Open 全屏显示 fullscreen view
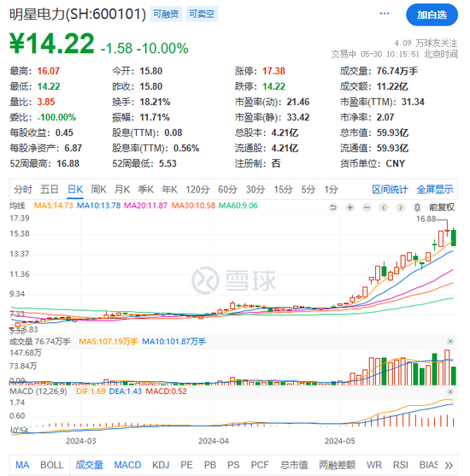The height and width of the screenshot is (476, 470). (435, 190)
